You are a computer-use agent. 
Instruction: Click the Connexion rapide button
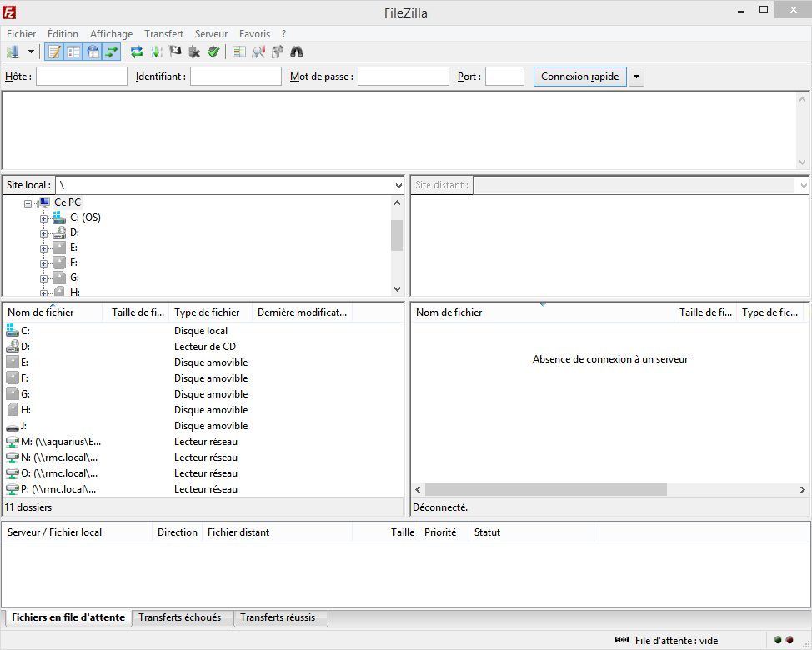(579, 77)
